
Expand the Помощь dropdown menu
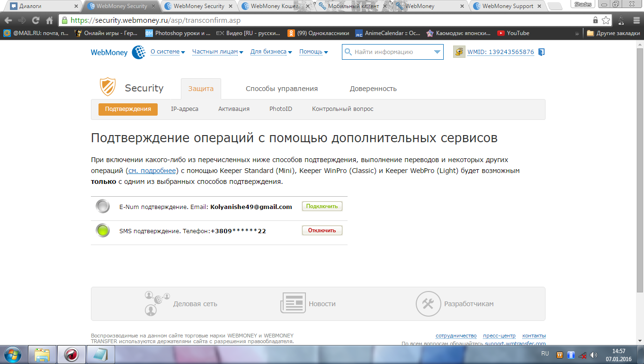[x=313, y=52]
